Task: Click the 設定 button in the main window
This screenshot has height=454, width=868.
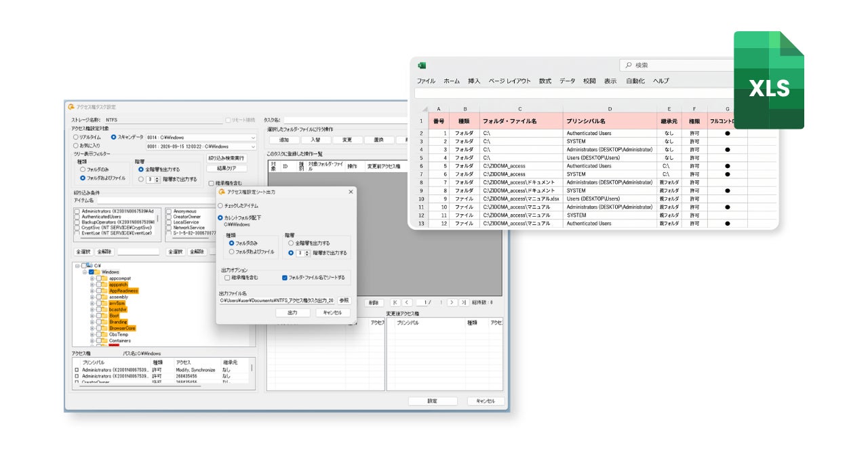Action: click(x=432, y=401)
